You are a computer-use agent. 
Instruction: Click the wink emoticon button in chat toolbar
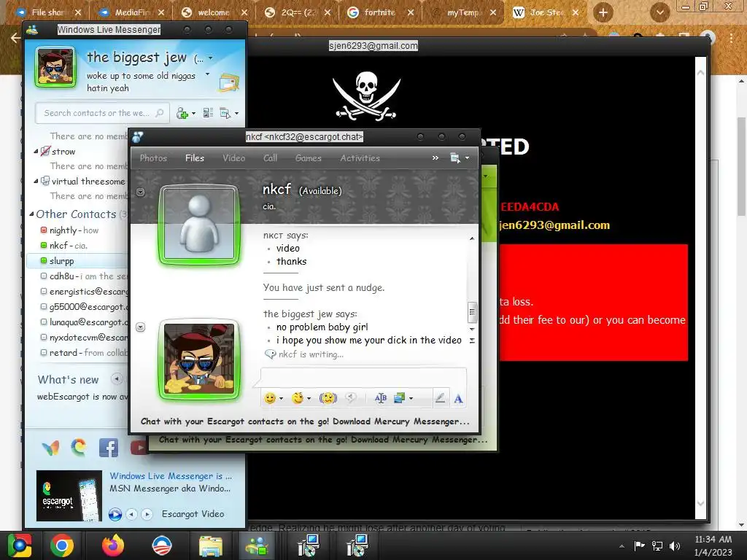[298, 398]
